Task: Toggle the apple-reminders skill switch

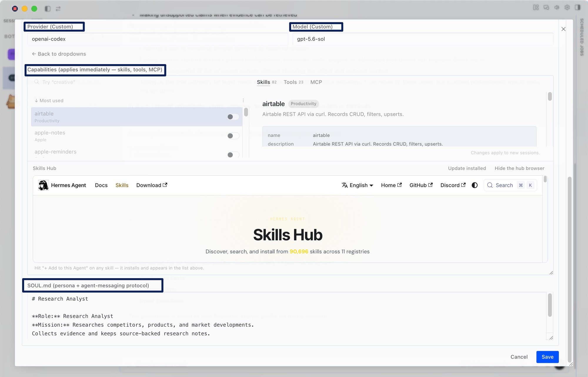Action: (233, 155)
